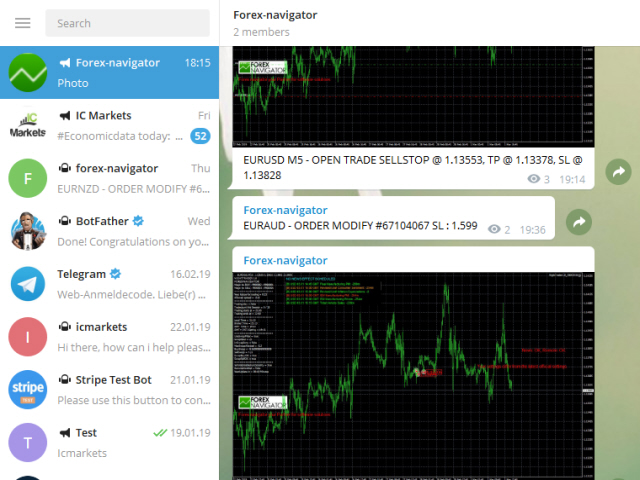Forward the EURAUD order modify message
Viewport: 640px width, 480px height.
pyautogui.click(x=579, y=222)
